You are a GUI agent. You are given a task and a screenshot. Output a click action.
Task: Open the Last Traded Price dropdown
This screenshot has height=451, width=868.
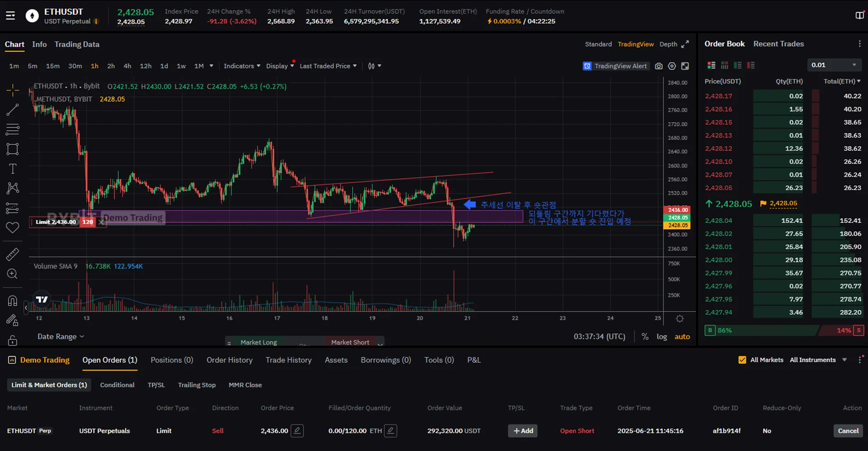coord(328,66)
